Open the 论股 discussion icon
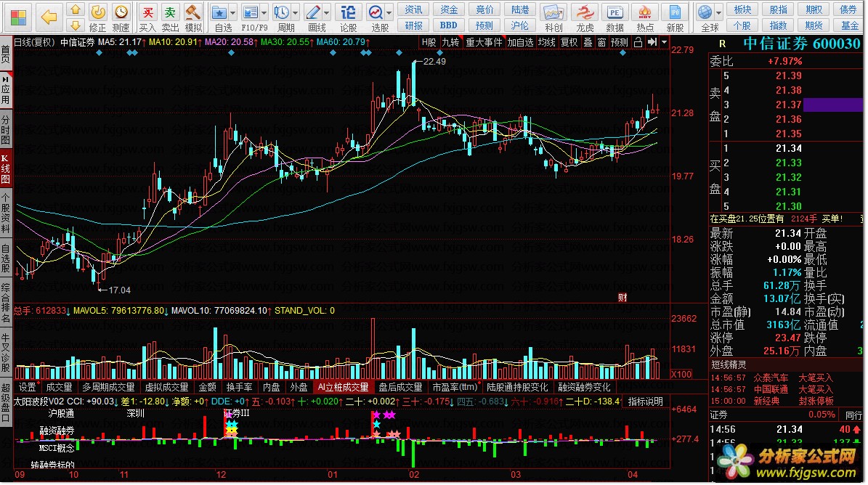Viewport: 868px width, 485px height. (348, 12)
